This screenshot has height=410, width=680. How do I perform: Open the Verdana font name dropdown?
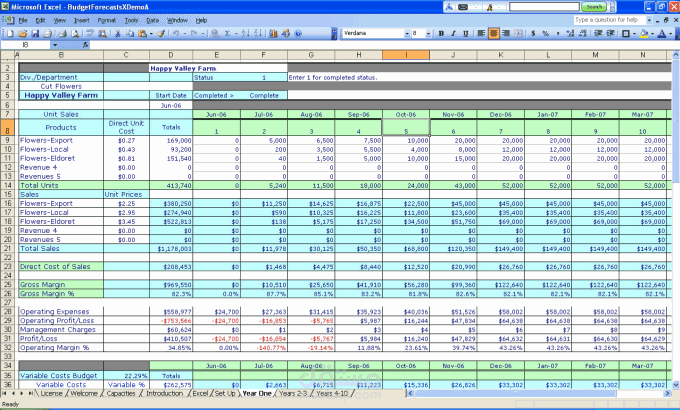(x=407, y=33)
